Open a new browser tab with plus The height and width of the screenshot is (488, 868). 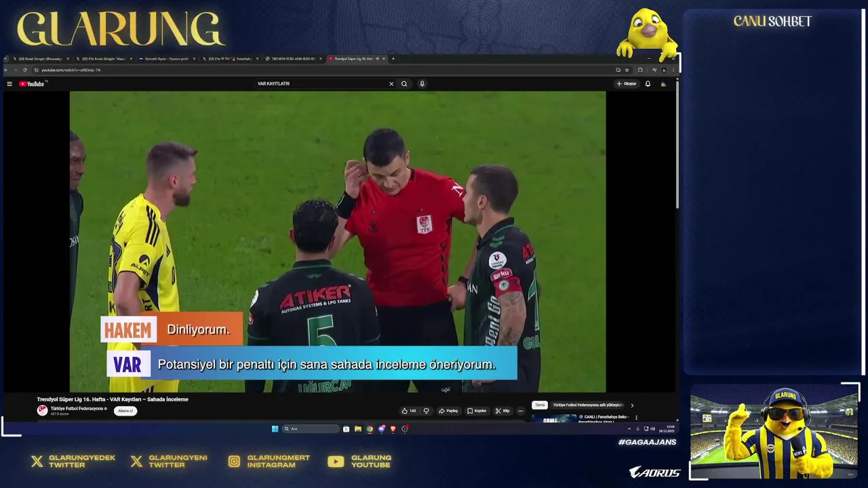[x=393, y=59]
